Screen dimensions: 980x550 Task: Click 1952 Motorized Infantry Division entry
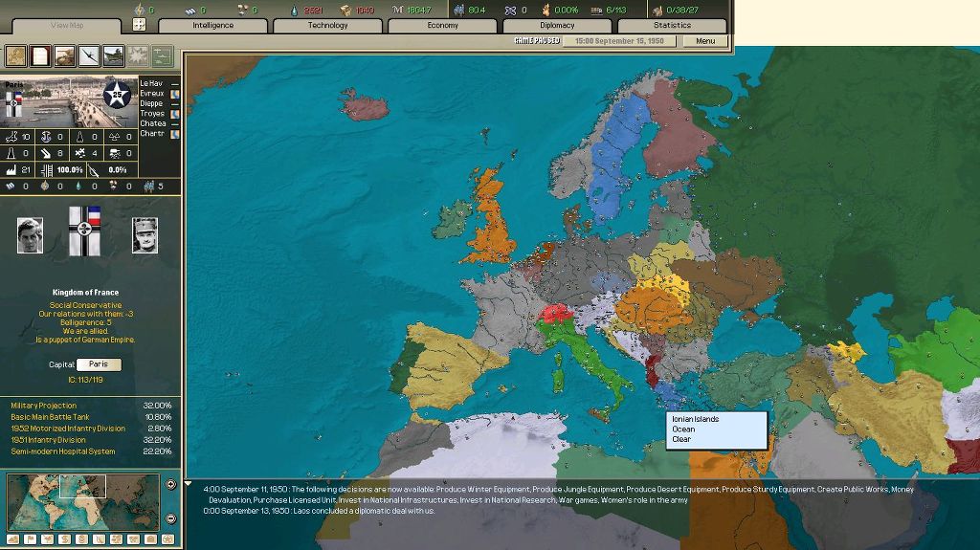[91, 429]
